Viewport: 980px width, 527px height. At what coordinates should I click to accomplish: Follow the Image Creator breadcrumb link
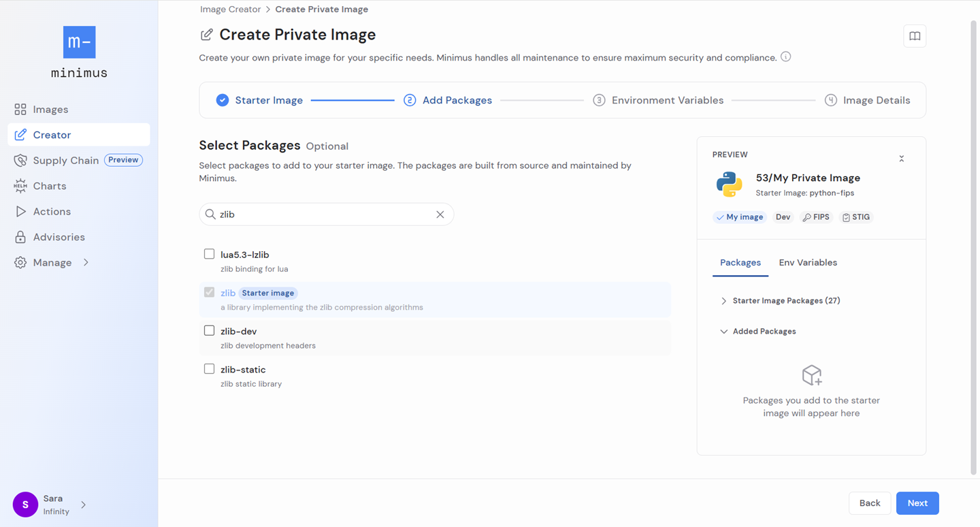[x=230, y=10]
